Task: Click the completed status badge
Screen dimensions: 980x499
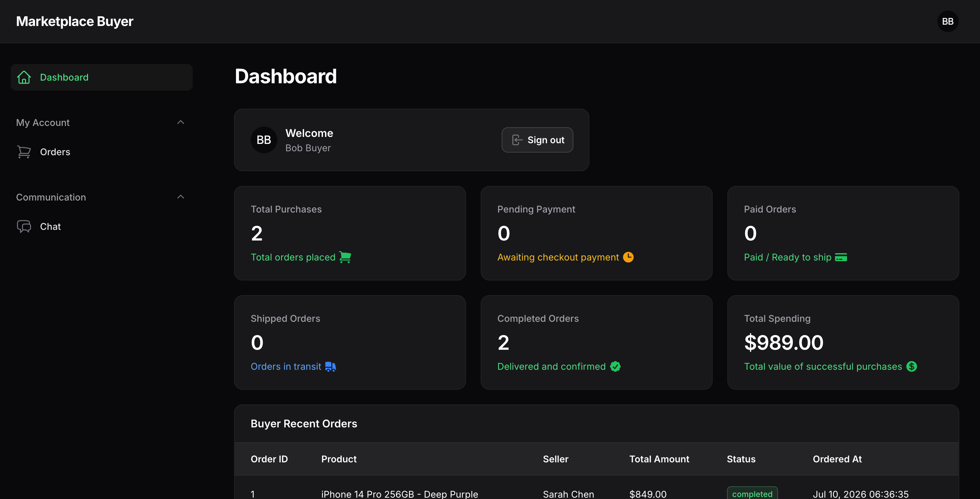Action: click(752, 494)
